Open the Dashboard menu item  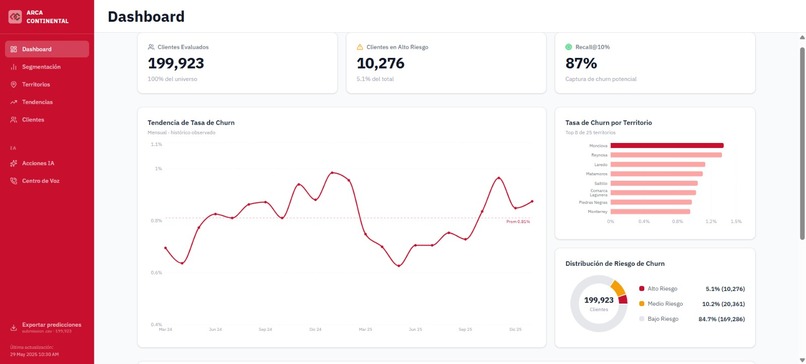click(47, 49)
